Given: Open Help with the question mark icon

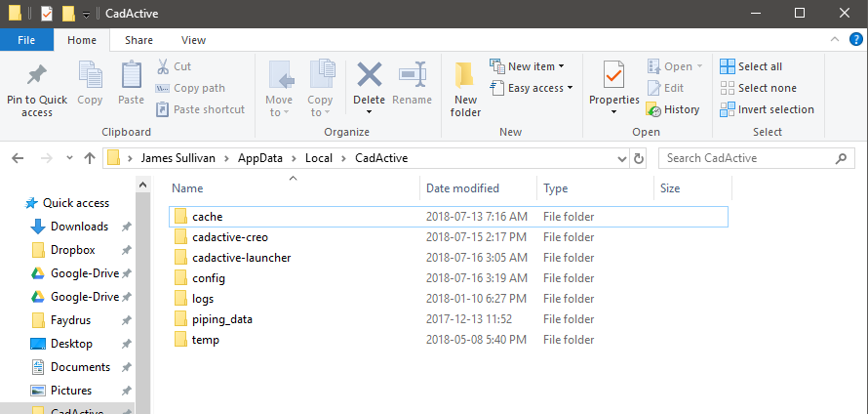Looking at the screenshot, I should tap(856, 39).
